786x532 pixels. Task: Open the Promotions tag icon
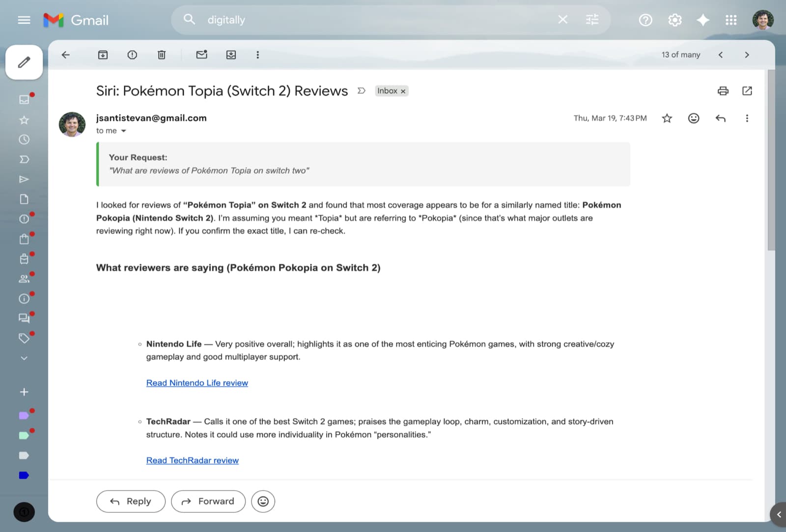click(24, 338)
